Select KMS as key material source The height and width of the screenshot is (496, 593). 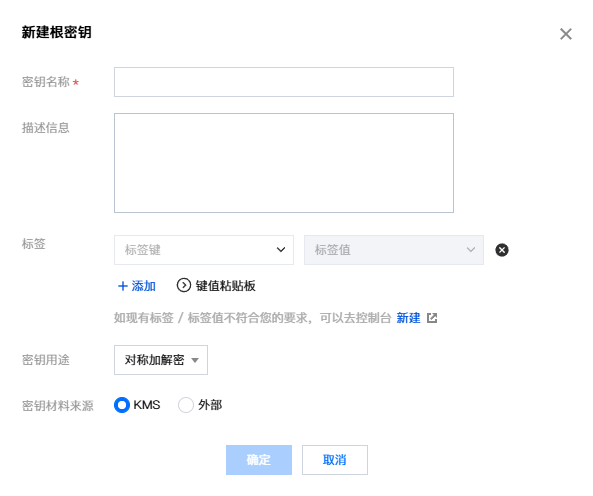122,405
